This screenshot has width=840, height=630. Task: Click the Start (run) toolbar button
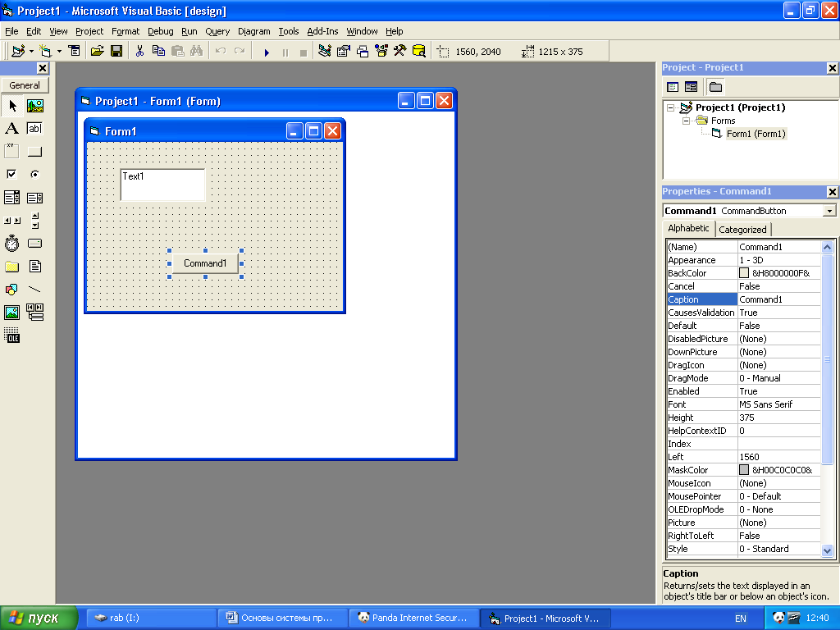267,52
